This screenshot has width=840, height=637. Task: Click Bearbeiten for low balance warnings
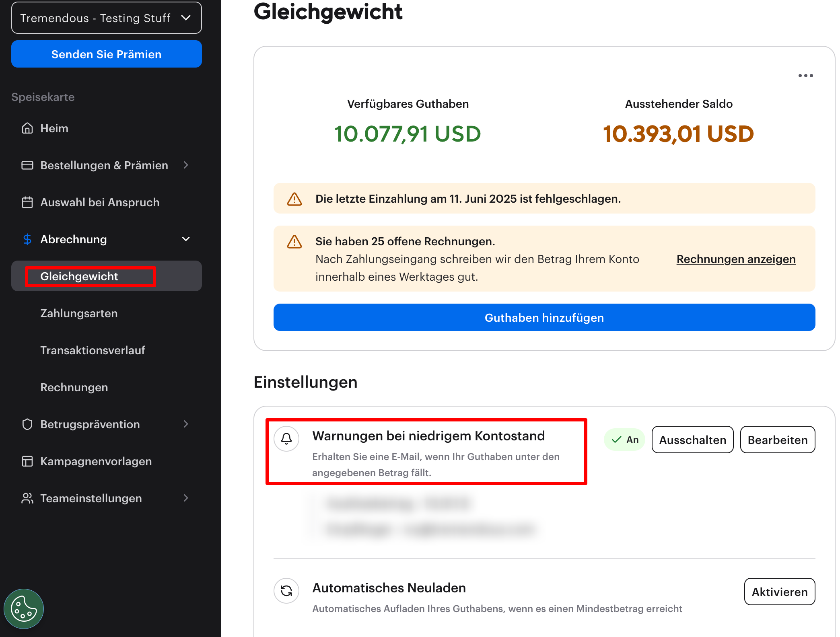777,440
